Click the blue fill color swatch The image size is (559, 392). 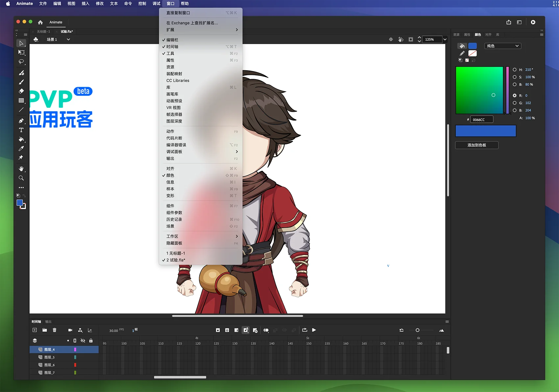pos(473,46)
